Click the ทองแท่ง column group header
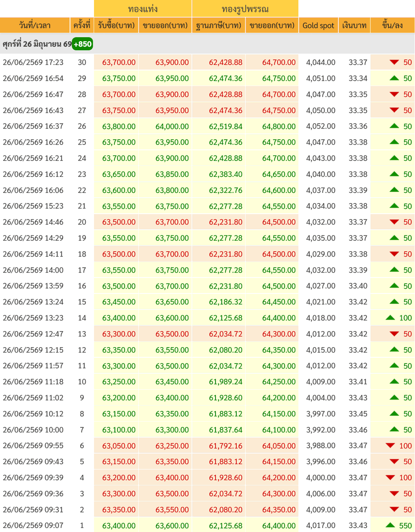 click(x=143, y=9)
